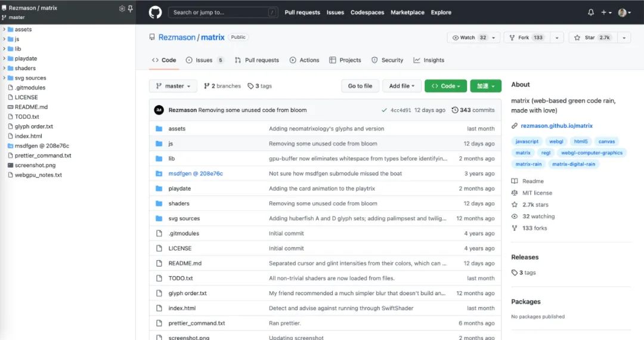Open the GitHub logo homepage
The width and height of the screenshot is (644, 340).
pos(155,13)
